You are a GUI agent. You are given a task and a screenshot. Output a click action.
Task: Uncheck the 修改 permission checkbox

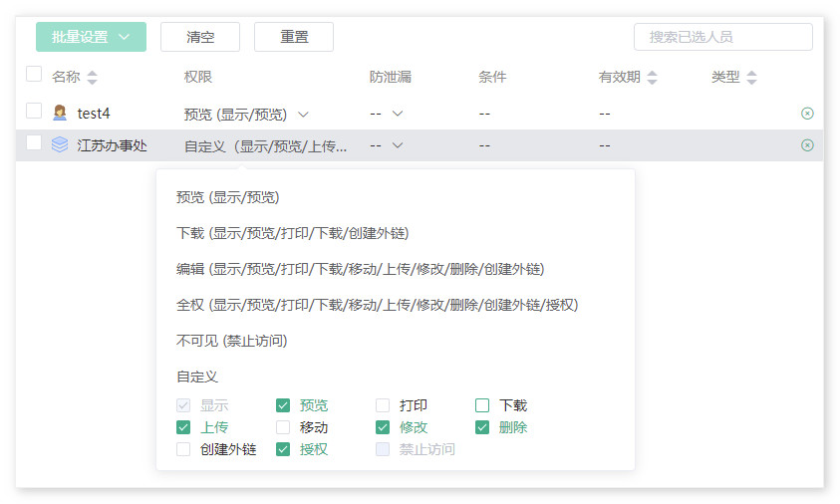point(383,427)
